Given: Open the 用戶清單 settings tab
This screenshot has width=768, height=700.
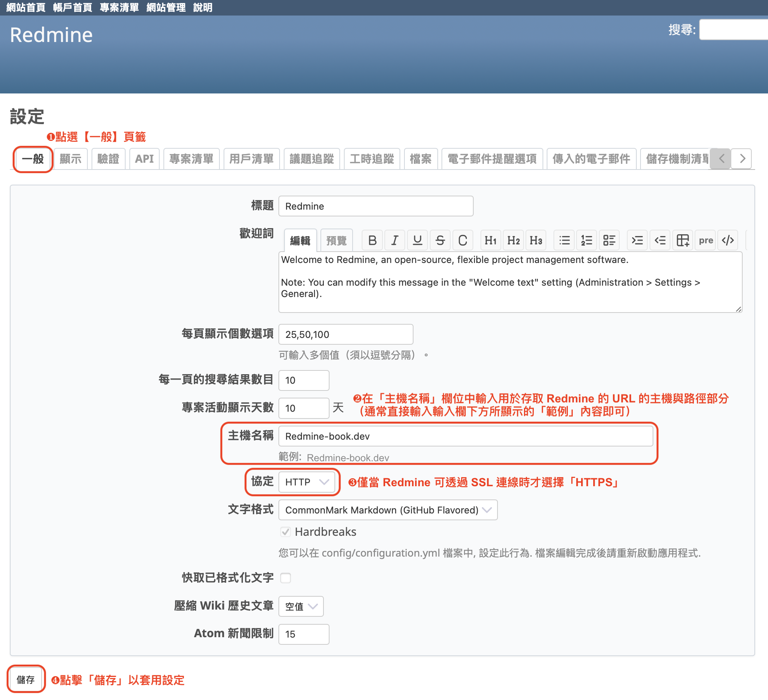Looking at the screenshot, I should (252, 159).
